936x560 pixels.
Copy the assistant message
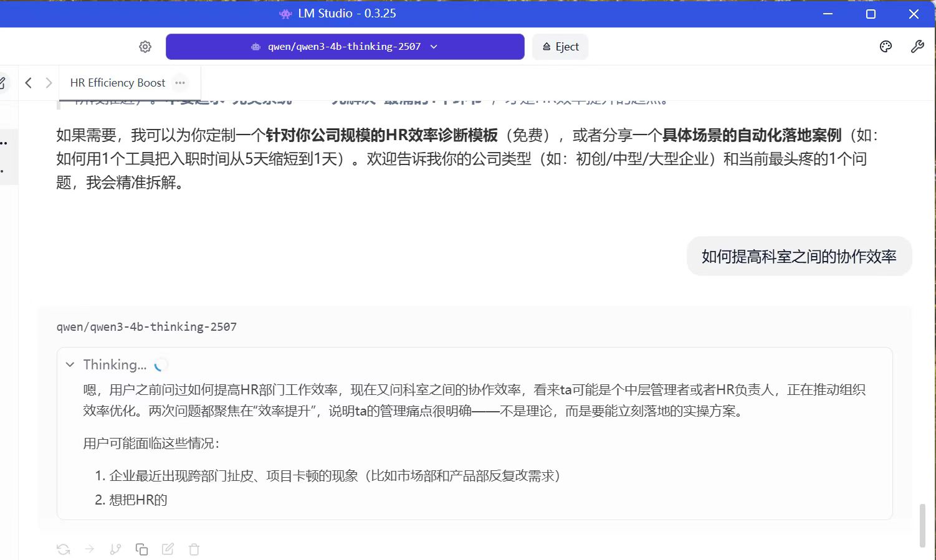click(141, 549)
